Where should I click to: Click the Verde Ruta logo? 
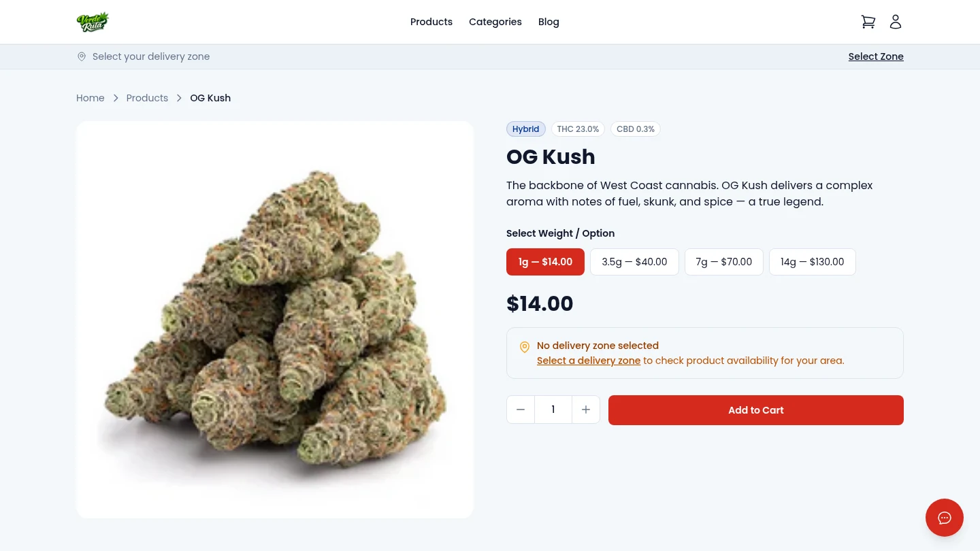pyautogui.click(x=93, y=22)
